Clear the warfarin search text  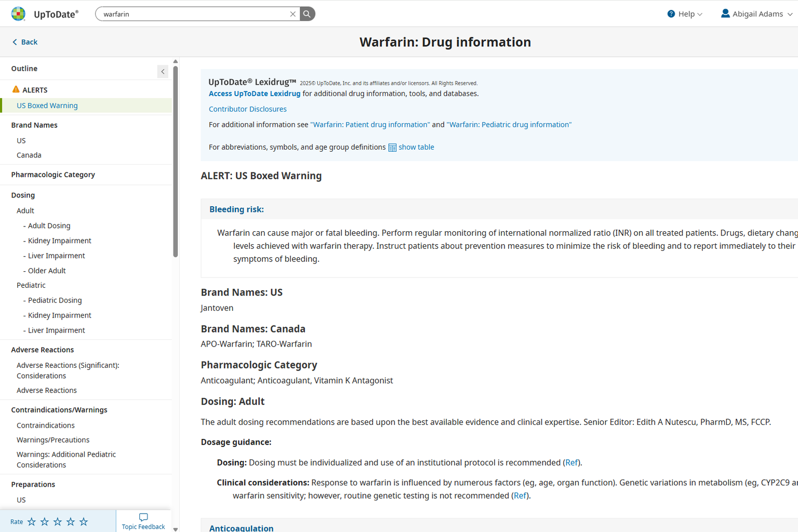(293, 14)
